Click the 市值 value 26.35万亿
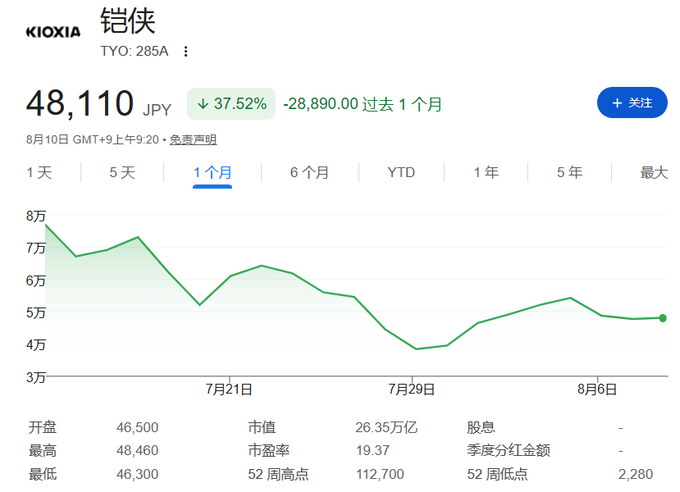The height and width of the screenshot is (492, 680). coord(386,427)
